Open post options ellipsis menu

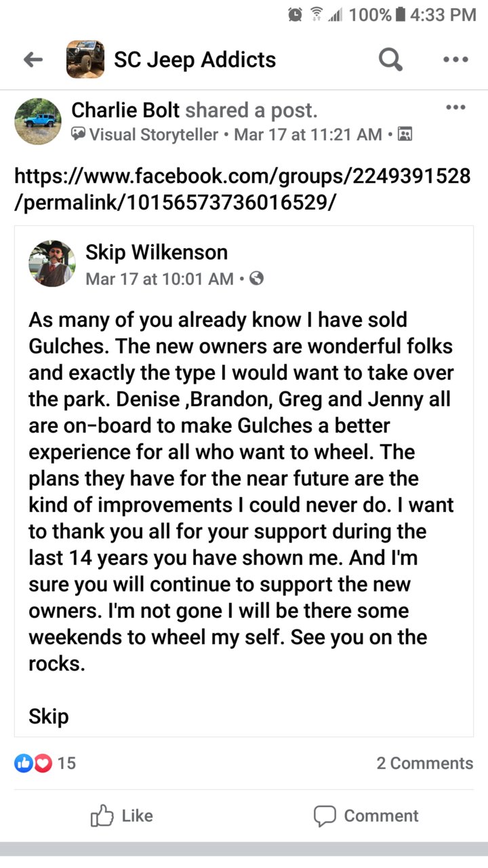455,107
